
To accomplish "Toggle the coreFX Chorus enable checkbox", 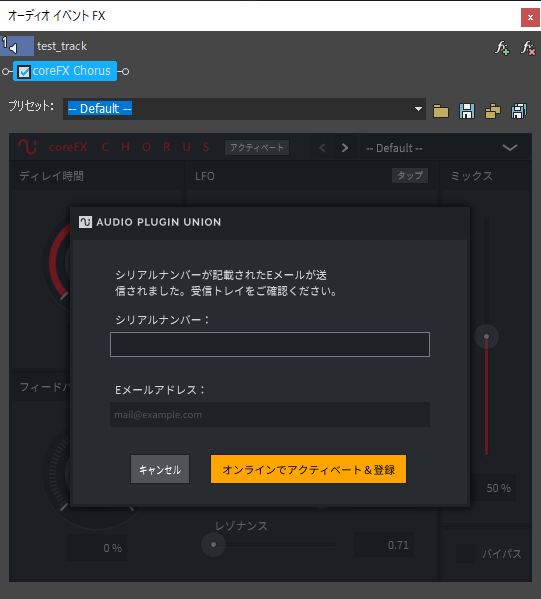I will 24,72.
